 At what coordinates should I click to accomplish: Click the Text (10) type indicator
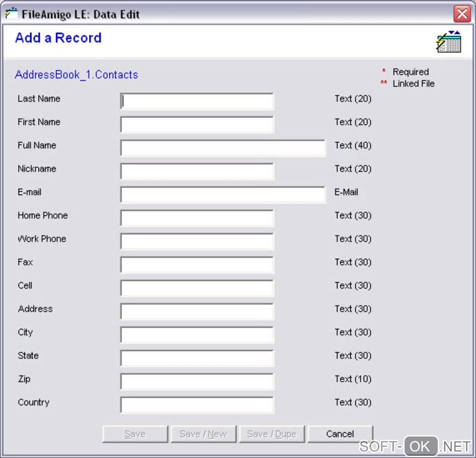pyautogui.click(x=353, y=379)
